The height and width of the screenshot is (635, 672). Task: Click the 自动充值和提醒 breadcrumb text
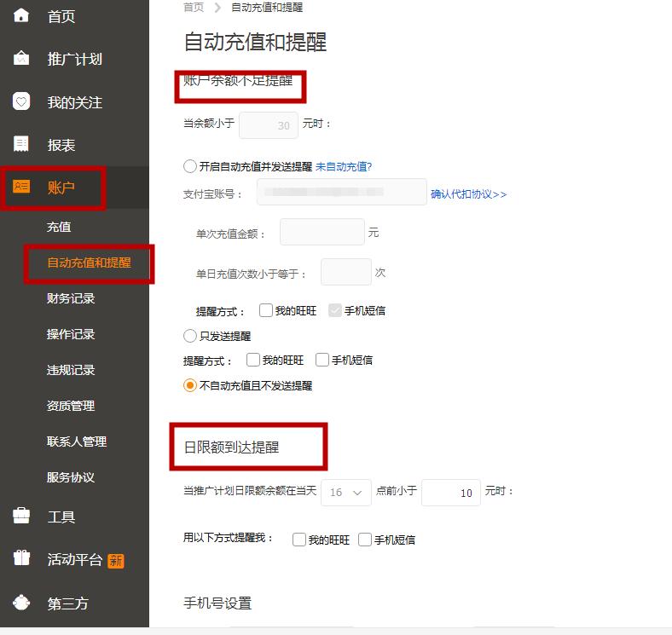(267, 8)
